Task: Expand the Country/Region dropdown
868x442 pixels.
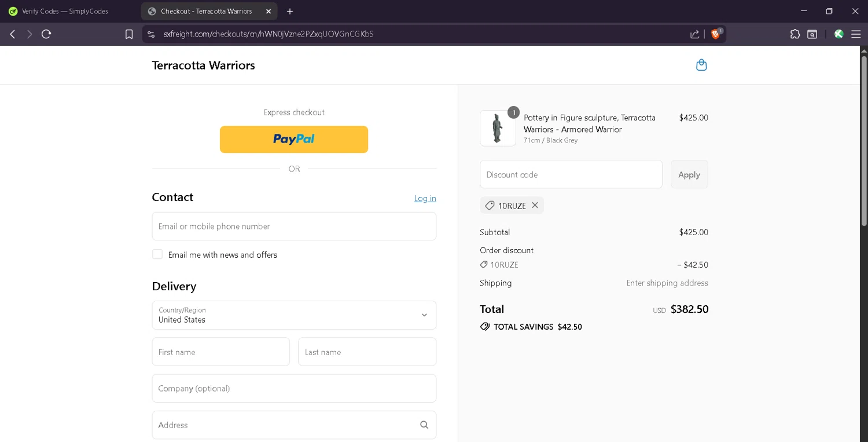Action: (x=294, y=315)
